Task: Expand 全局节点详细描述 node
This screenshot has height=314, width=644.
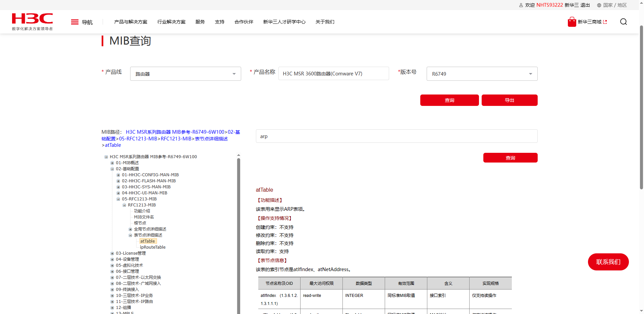Action: point(130,229)
